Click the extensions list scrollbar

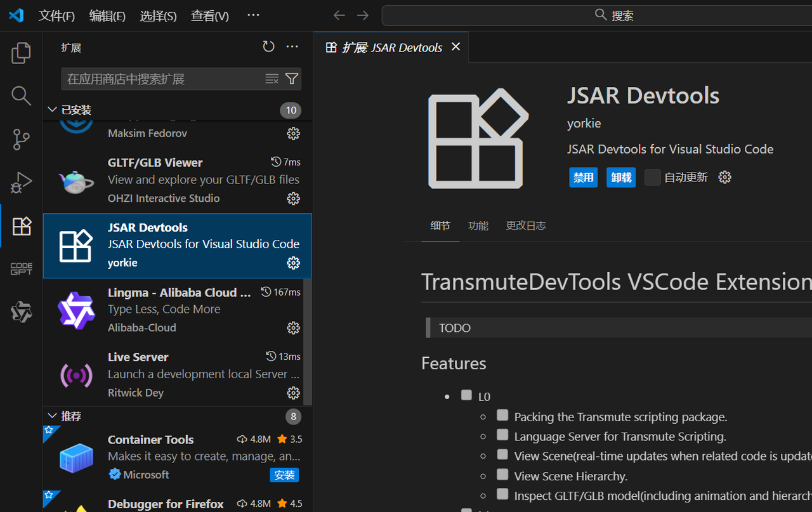[308, 341]
